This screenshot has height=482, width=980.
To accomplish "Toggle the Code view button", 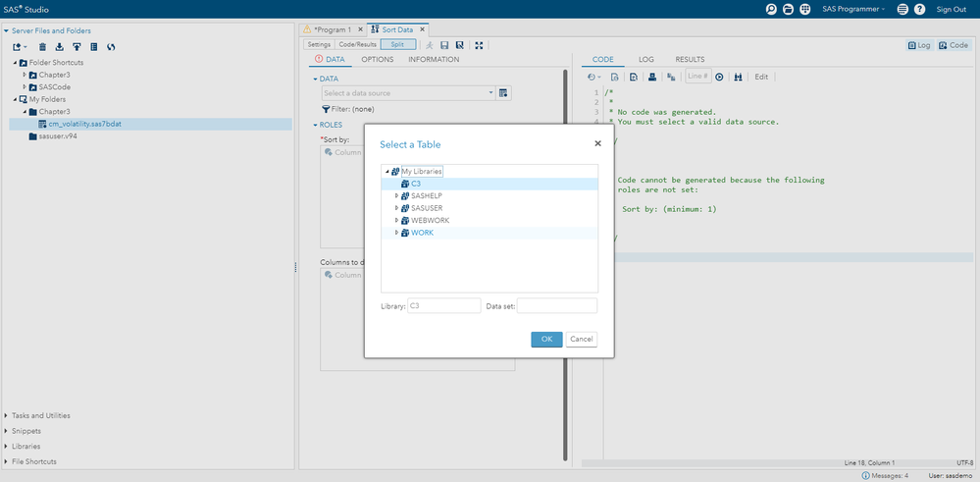I will 954,45.
